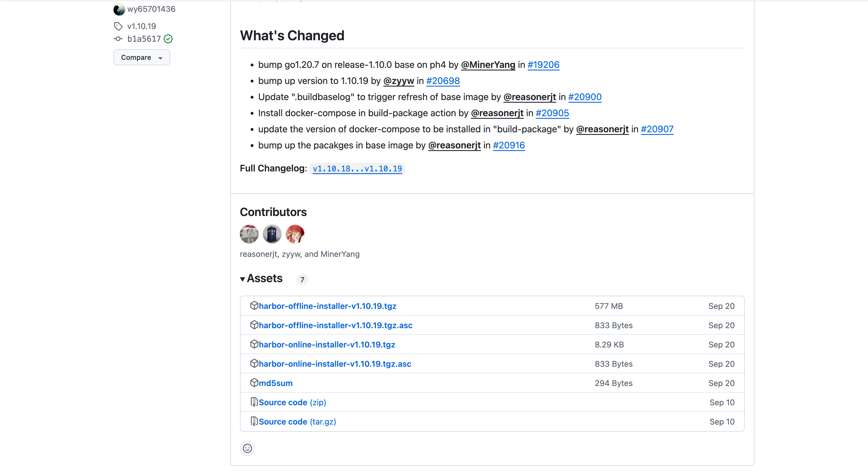Click the Source code zip archive icon
This screenshot has height=474, width=868.
coord(254,402)
